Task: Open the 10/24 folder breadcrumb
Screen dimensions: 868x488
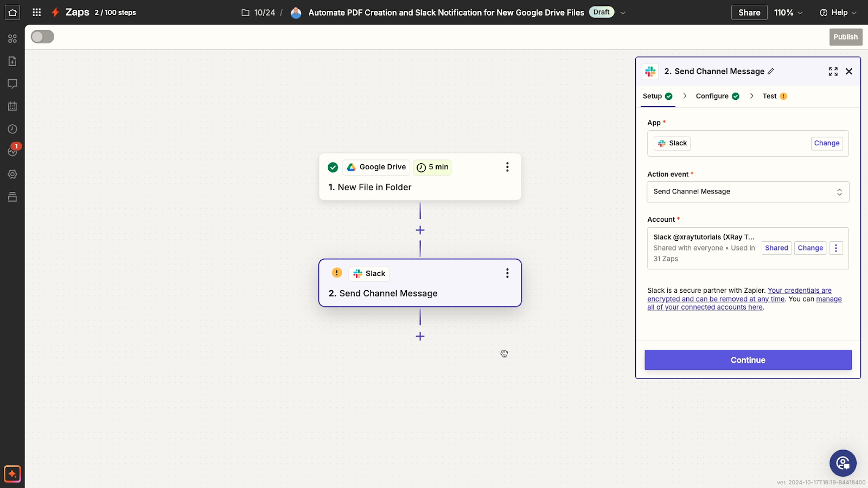Action: pos(259,12)
